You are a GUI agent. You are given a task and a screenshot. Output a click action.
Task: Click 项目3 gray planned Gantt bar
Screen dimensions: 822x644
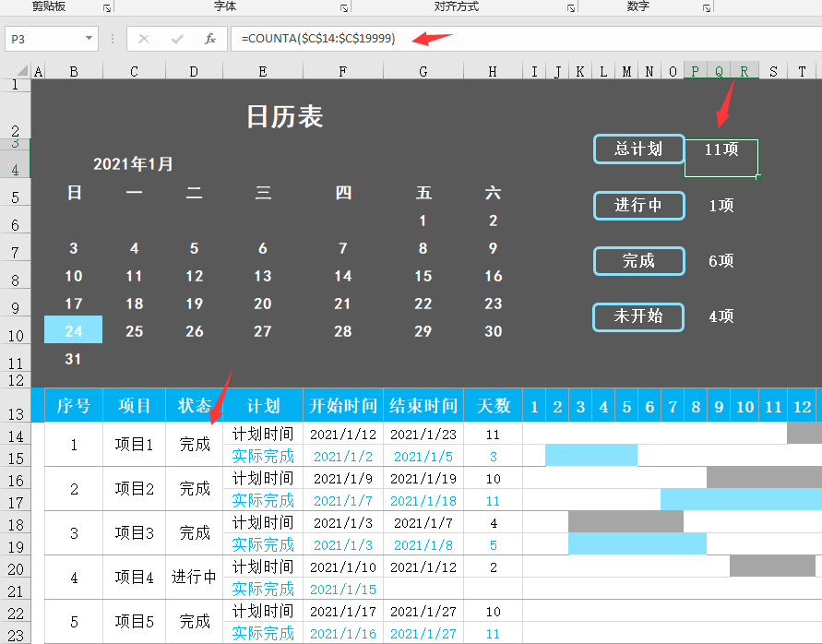coord(625,522)
